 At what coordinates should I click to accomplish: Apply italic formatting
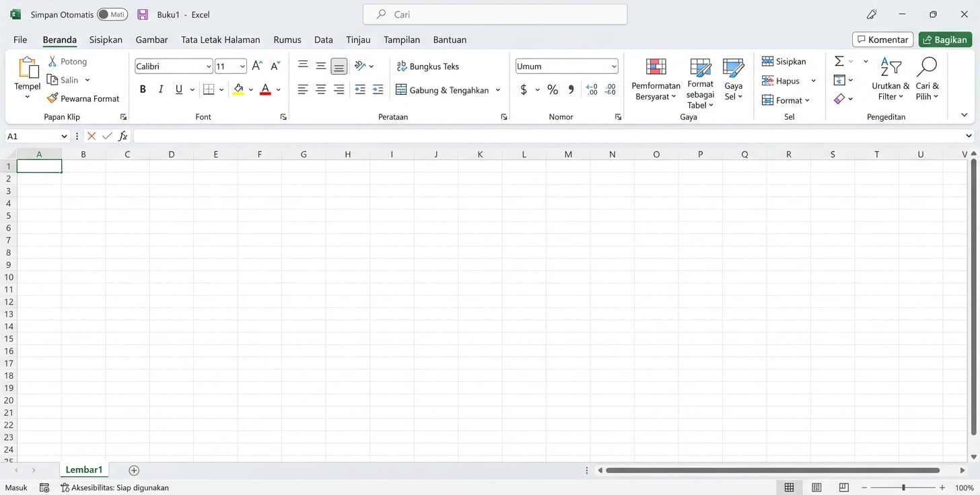click(160, 89)
